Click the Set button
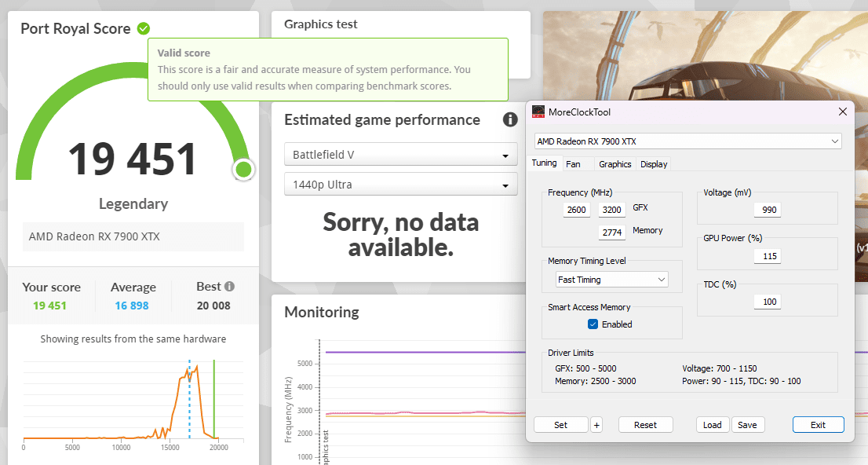 coord(561,425)
